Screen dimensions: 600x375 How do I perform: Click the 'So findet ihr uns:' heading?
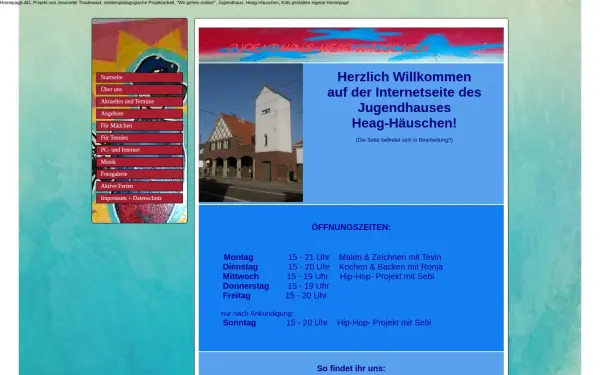pos(351,368)
